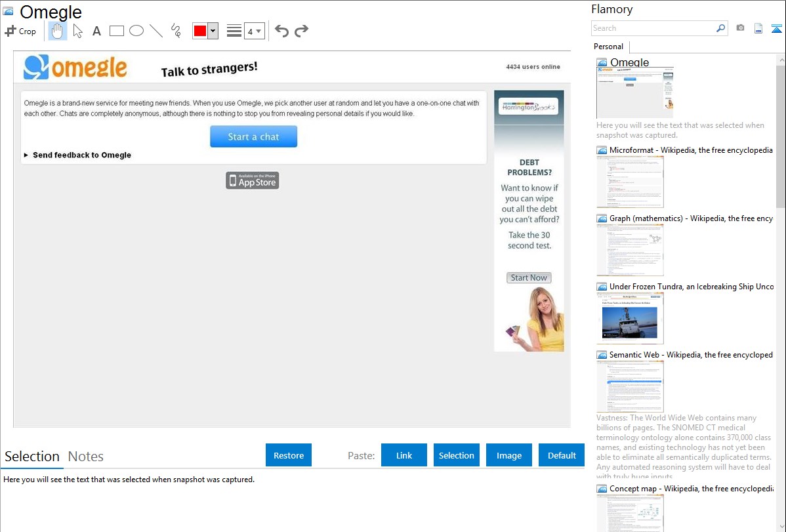Image resolution: width=786 pixels, height=532 pixels.
Task: Choose the freehand scribble tool
Action: tap(176, 31)
